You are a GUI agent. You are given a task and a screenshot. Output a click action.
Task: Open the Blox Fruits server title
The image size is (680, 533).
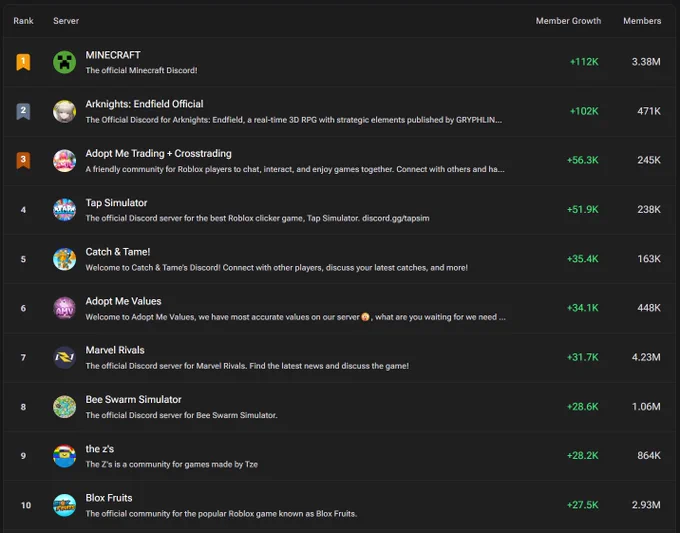click(109, 498)
